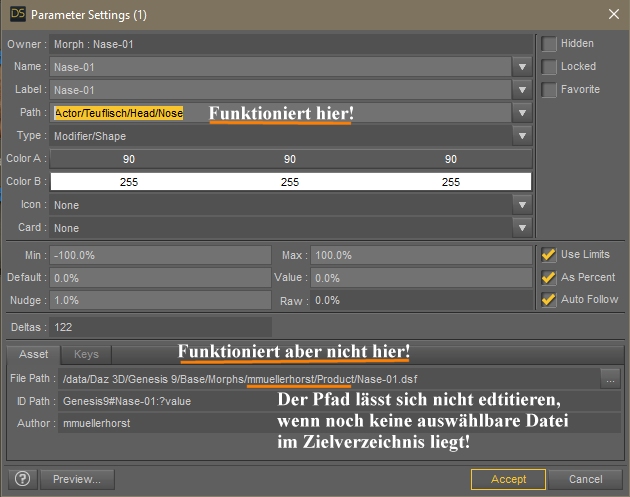Mark parameter as Favorite
The height and width of the screenshot is (497, 630).
(x=549, y=89)
